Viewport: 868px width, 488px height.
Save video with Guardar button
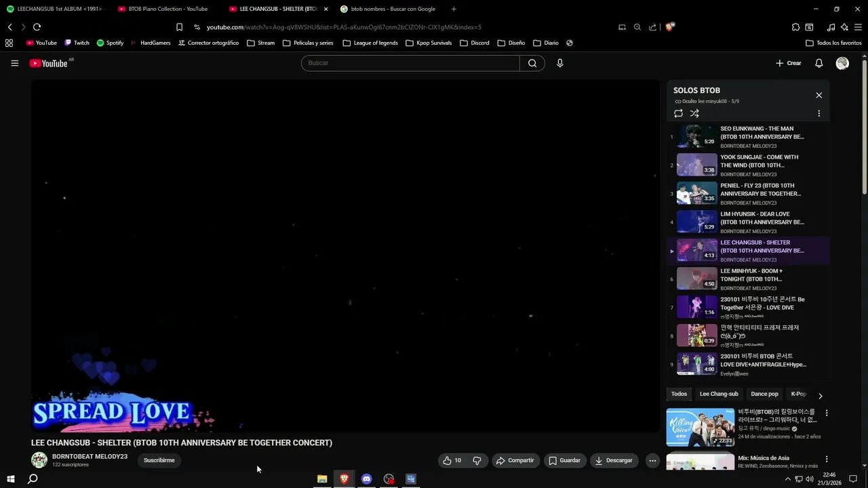point(565,460)
